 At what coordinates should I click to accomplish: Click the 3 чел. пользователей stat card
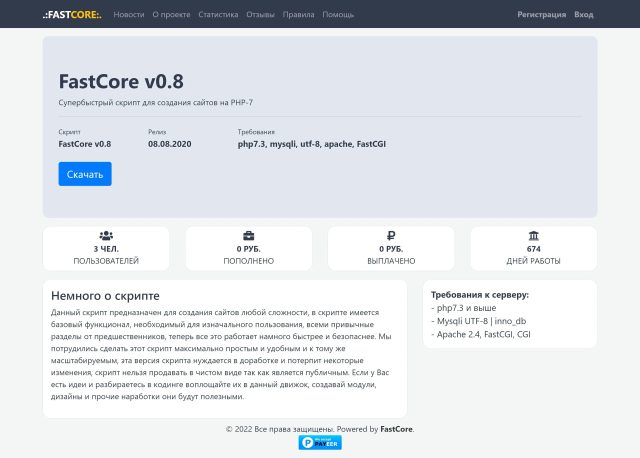pos(106,248)
